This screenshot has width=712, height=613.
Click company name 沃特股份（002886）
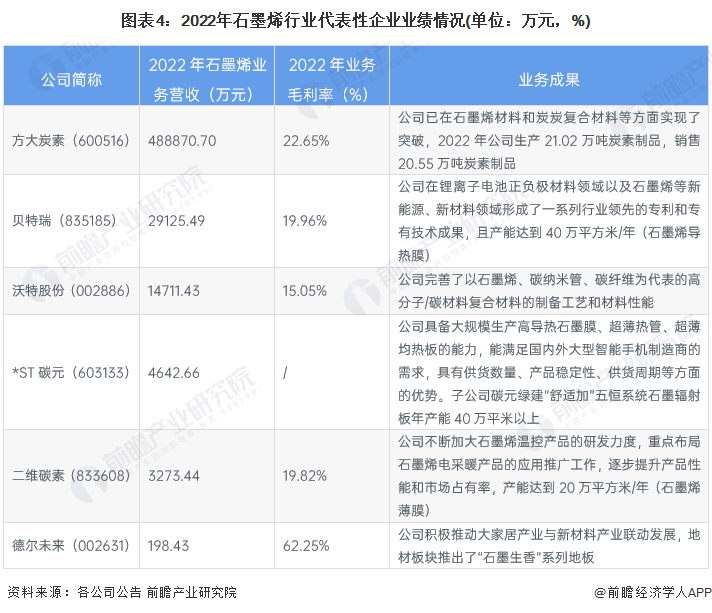pyautogui.click(x=71, y=291)
